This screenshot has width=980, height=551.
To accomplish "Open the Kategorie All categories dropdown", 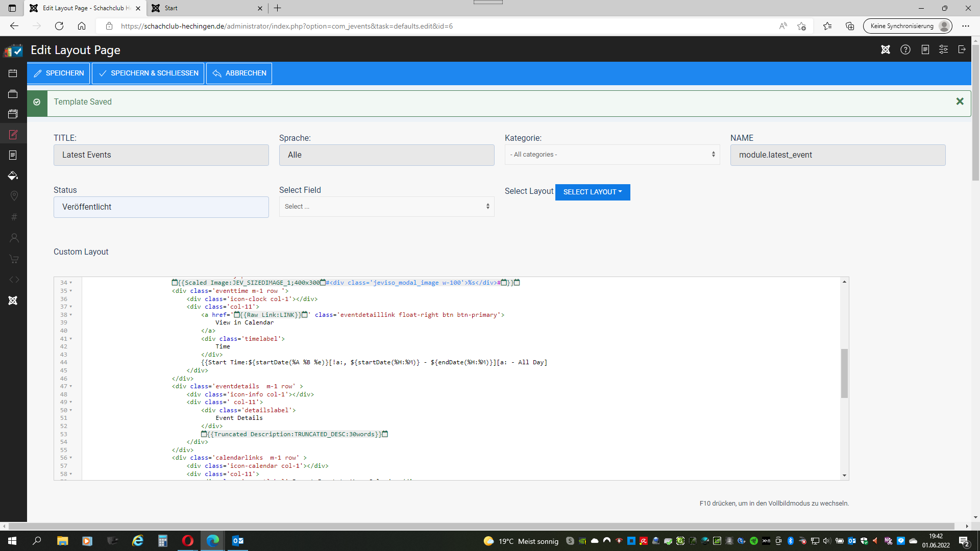I will 612,155.
